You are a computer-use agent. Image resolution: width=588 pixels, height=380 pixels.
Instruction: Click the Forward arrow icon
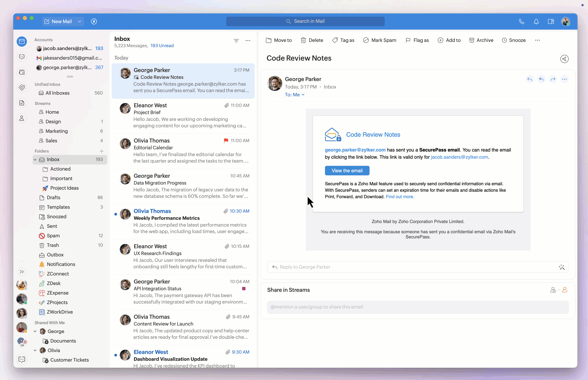553,79
